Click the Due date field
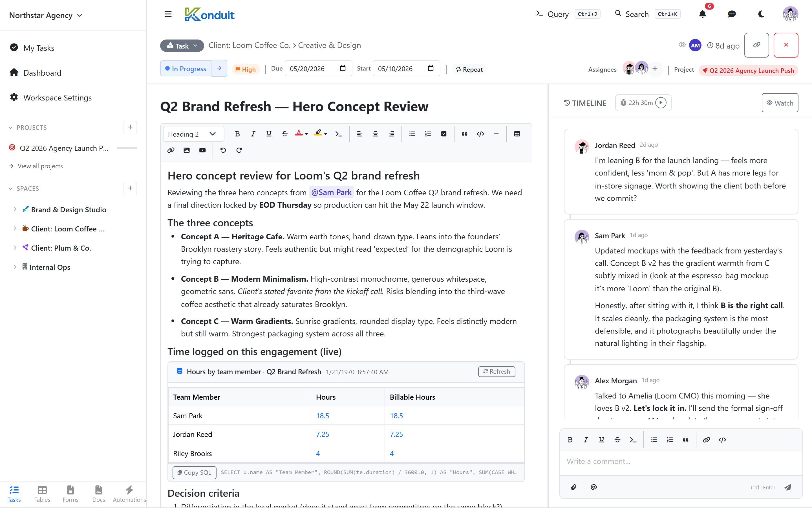 (318, 69)
